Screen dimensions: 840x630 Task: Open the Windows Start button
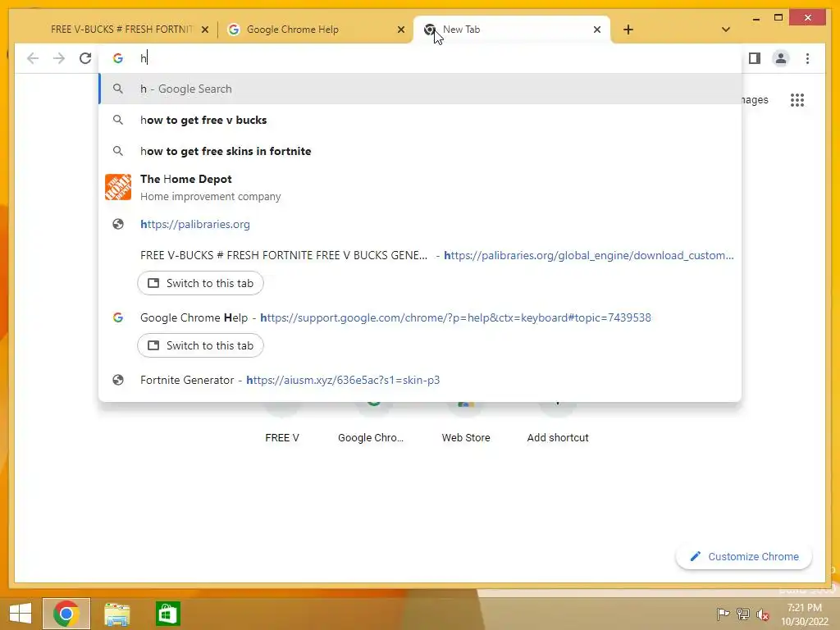pos(21,614)
